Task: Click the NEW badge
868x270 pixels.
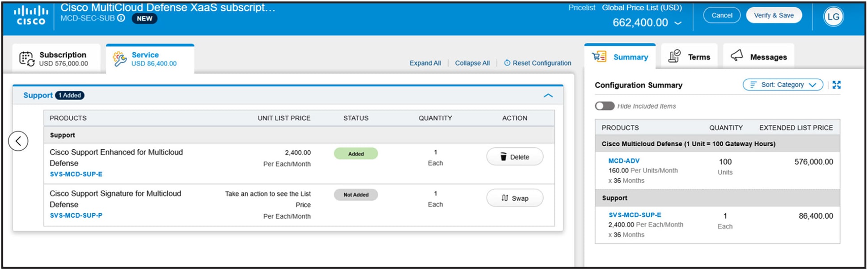Action: click(x=144, y=19)
